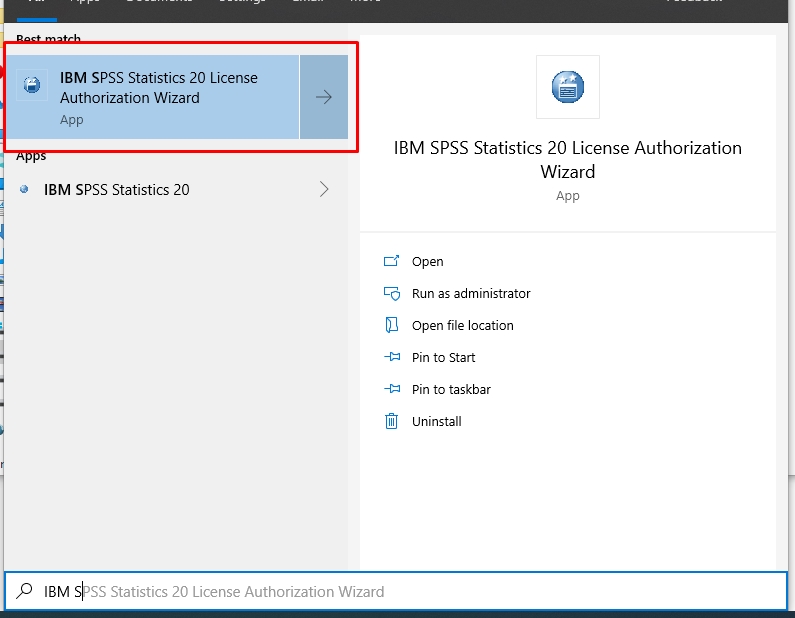The height and width of the screenshot is (618, 795).
Task: Click the magnifier icon in the search box
Action: (26, 591)
